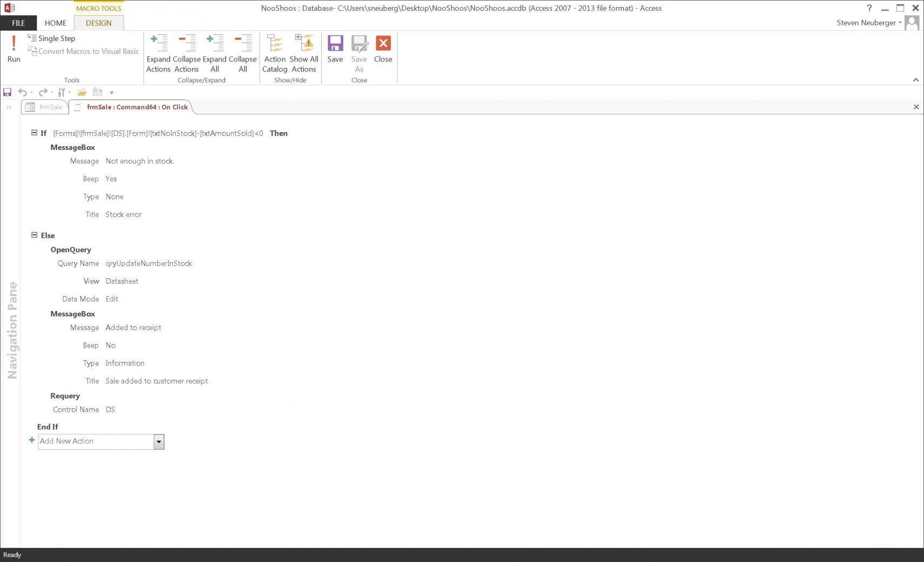This screenshot has width=924, height=562.
Task: Select the DESIGN ribbon tab
Action: coord(99,23)
